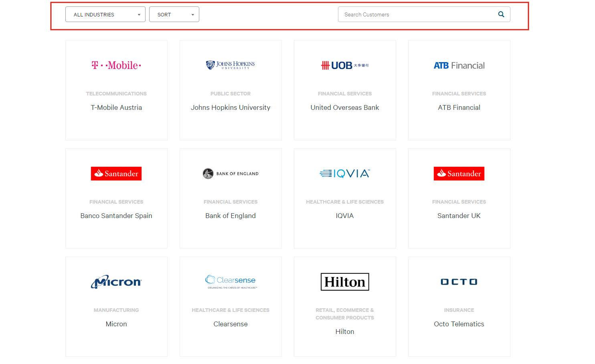Click the magnifying glass search icon
The image size is (595, 364).
click(501, 14)
